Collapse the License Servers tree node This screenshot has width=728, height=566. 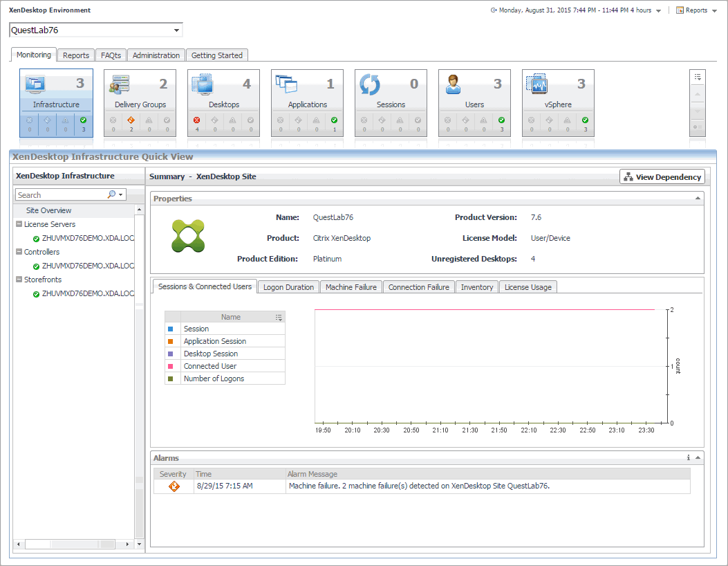pos(19,224)
